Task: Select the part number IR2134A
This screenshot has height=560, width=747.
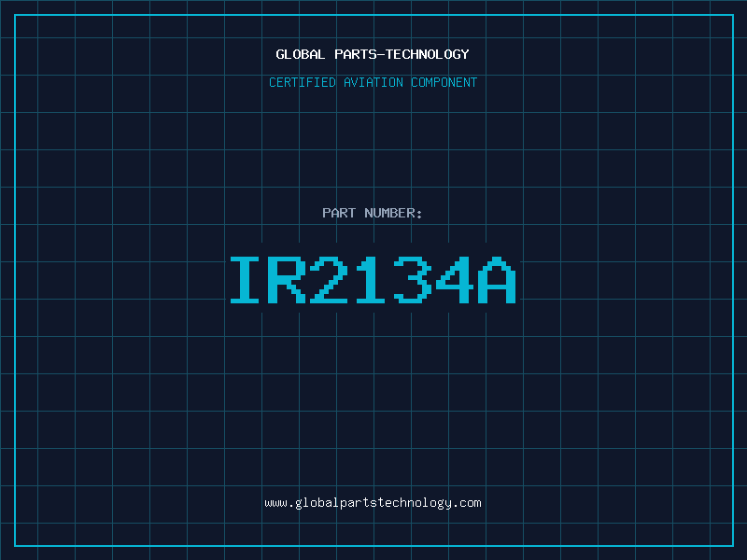Action: (x=373, y=280)
